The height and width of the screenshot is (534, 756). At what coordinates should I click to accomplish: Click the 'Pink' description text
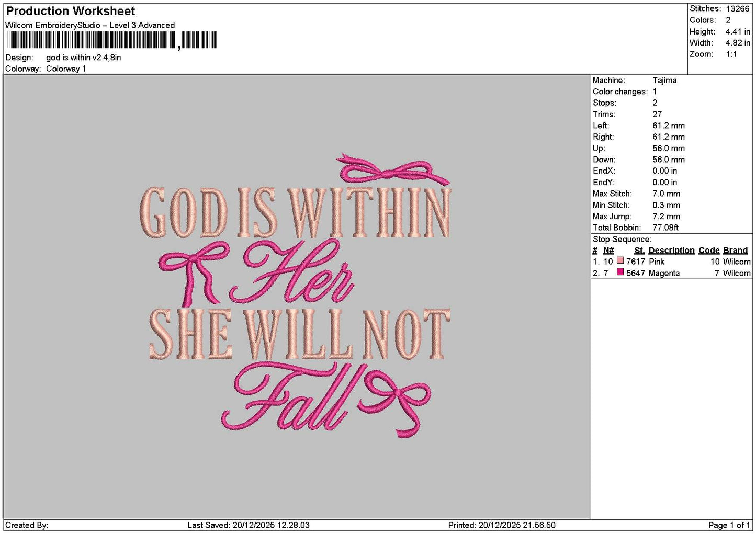click(657, 262)
